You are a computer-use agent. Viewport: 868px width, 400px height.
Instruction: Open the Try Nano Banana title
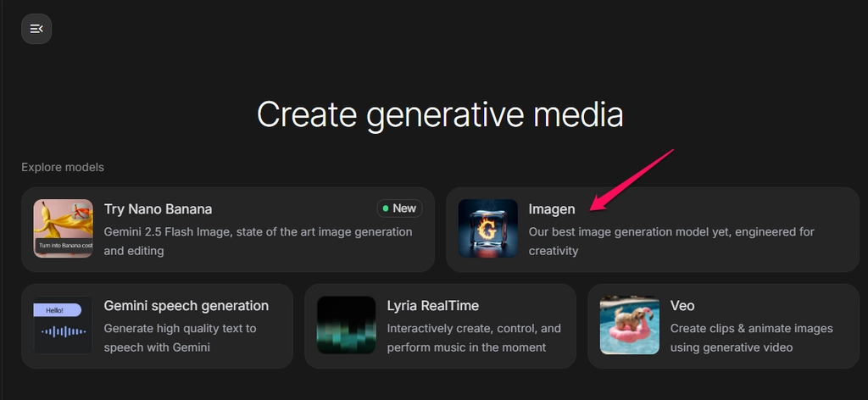[158, 209]
